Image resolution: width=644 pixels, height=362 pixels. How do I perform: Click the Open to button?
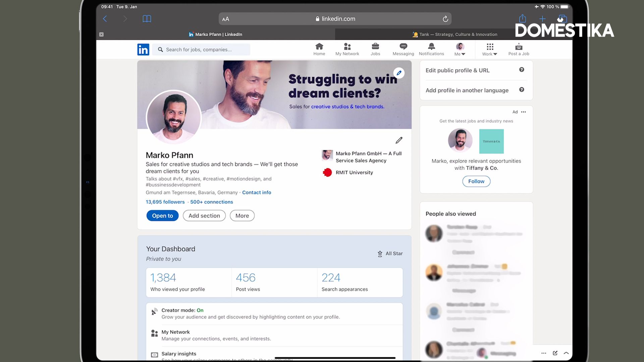[x=162, y=216]
